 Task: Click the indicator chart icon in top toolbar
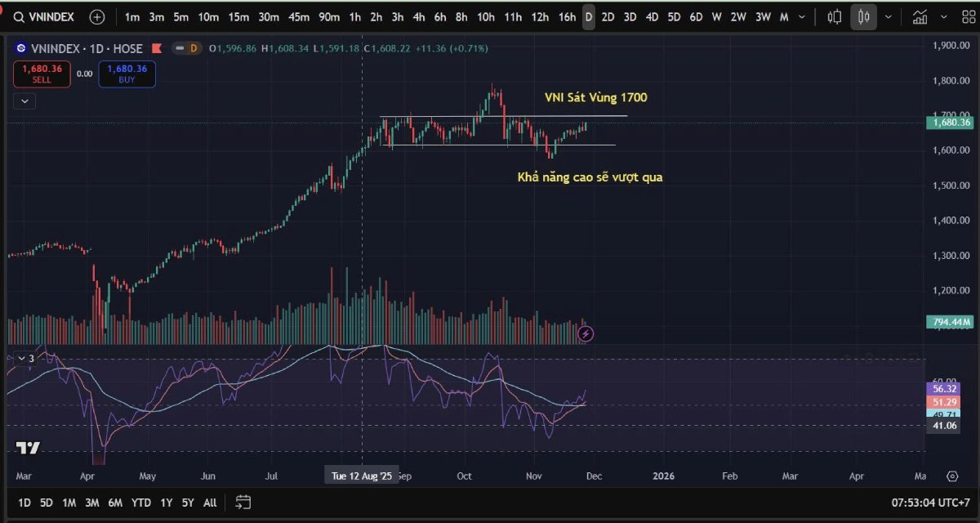coord(921,16)
